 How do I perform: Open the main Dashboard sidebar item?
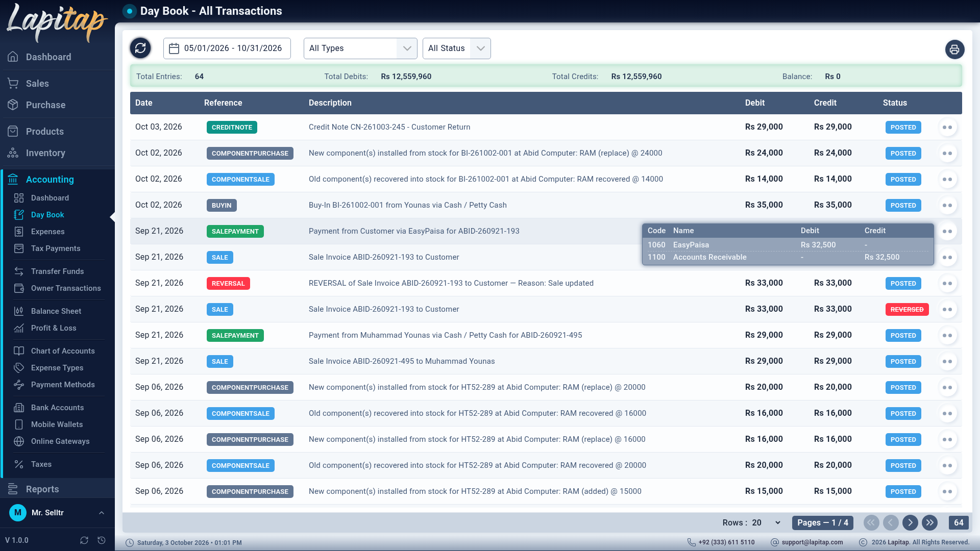tap(57, 57)
